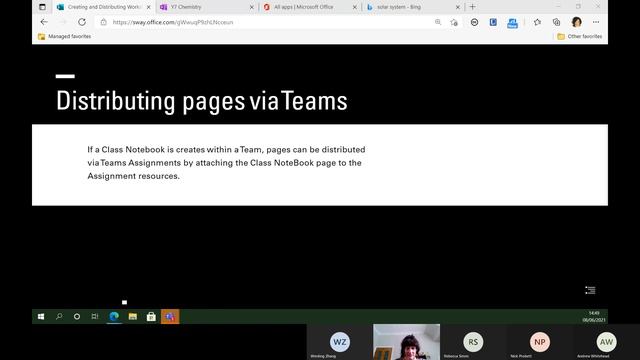The width and height of the screenshot is (640, 360).
Task: Close the All apps Microsoft Office tab
Action: click(x=354, y=7)
